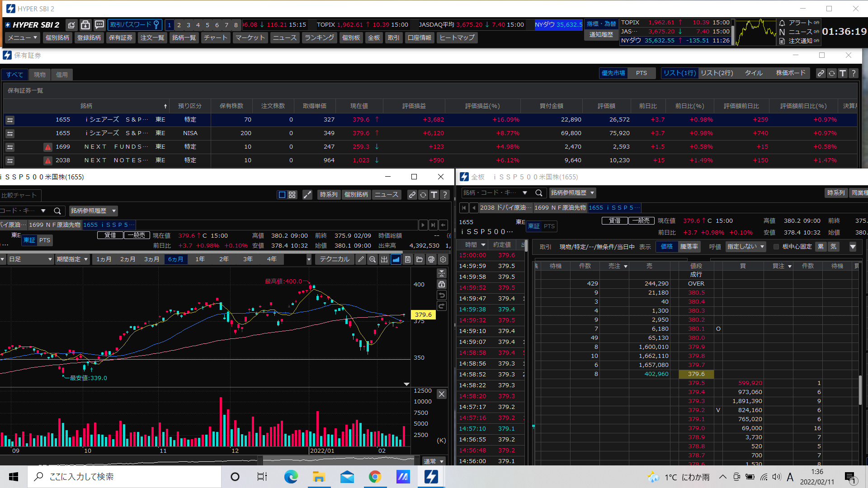Viewport: 868px width, 488px height.
Task: Click the テクニカル button
Action: pos(335,259)
